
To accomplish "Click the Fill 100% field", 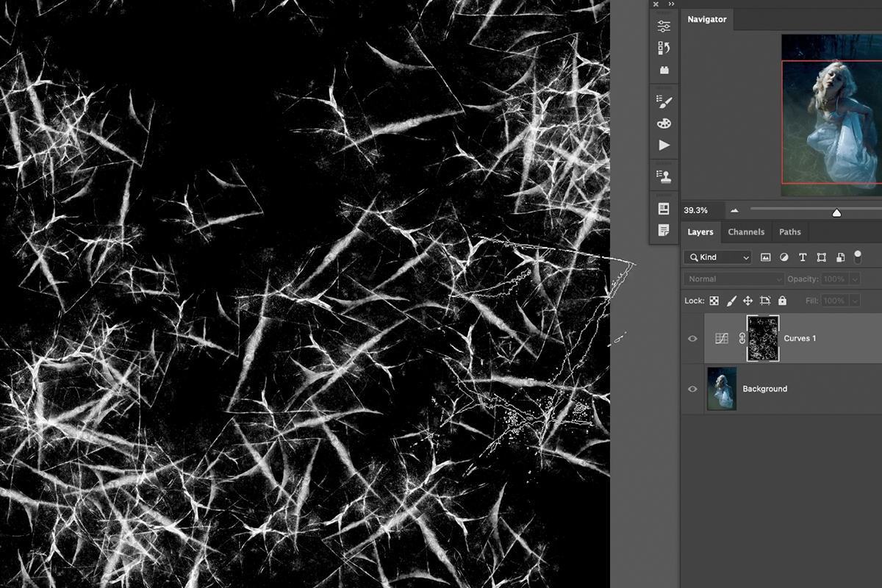I will (x=834, y=301).
